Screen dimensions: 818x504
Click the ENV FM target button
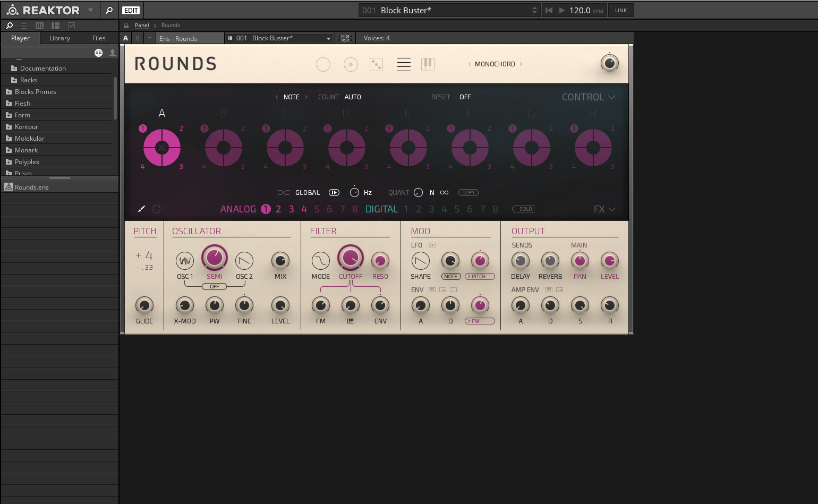tap(480, 321)
